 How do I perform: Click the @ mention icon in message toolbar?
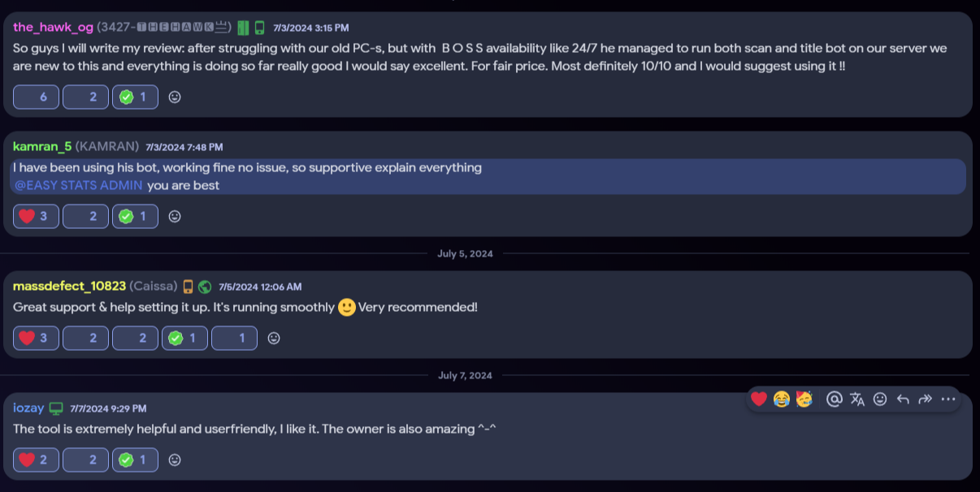click(x=834, y=399)
